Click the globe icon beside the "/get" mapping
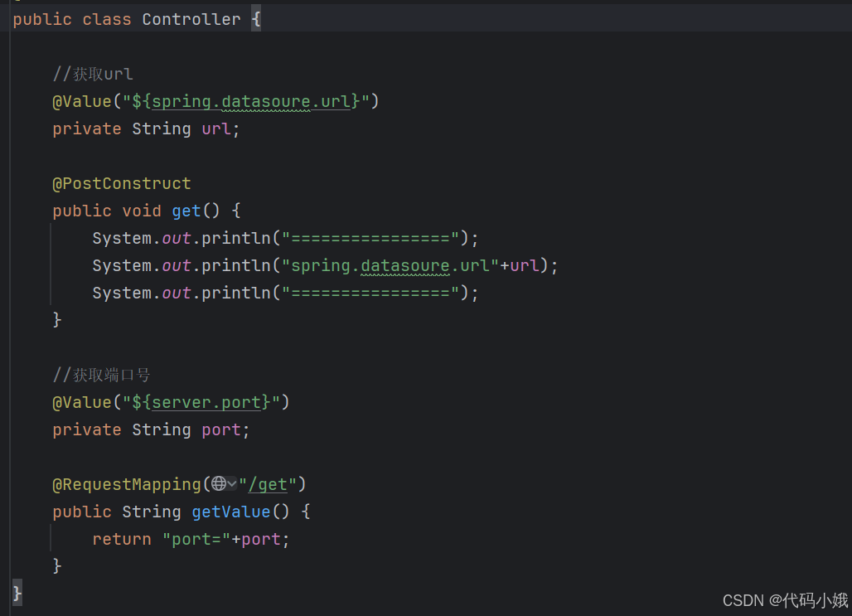Screen dimensions: 852x616 pyautogui.click(x=219, y=483)
